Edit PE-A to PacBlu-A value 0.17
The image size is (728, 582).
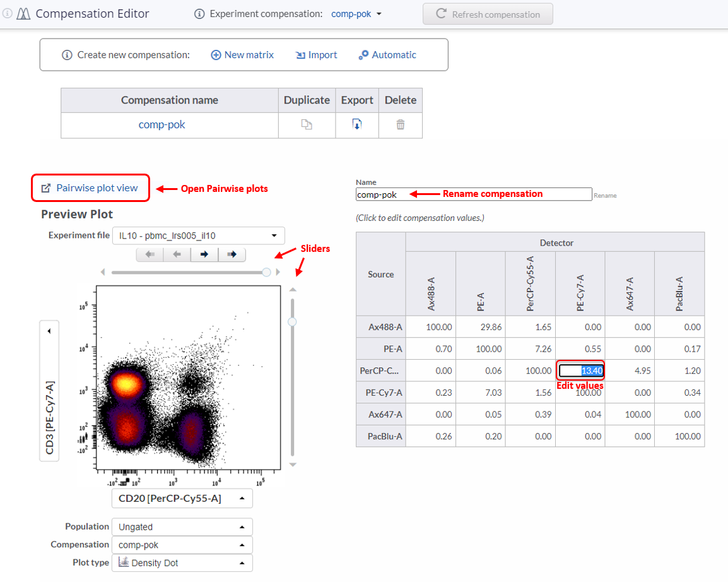[x=679, y=349]
